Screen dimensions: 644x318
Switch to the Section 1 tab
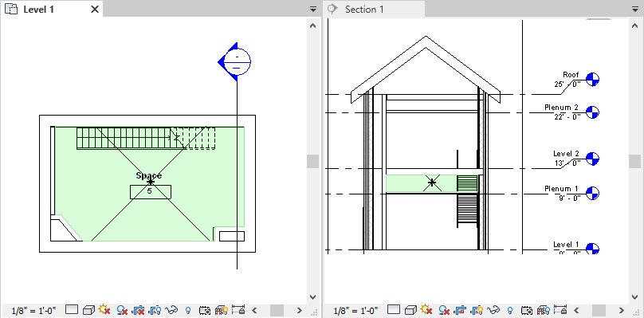tap(374, 9)
